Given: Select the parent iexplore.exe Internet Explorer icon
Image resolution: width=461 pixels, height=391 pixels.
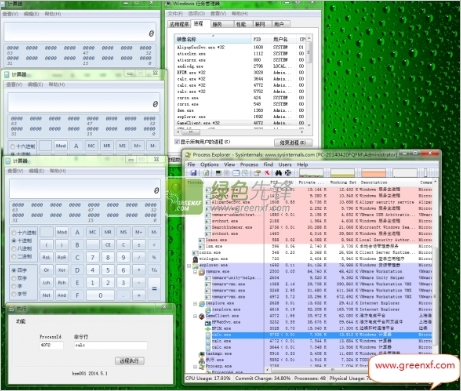Looking at the screenshot, I should pos(202,304).
